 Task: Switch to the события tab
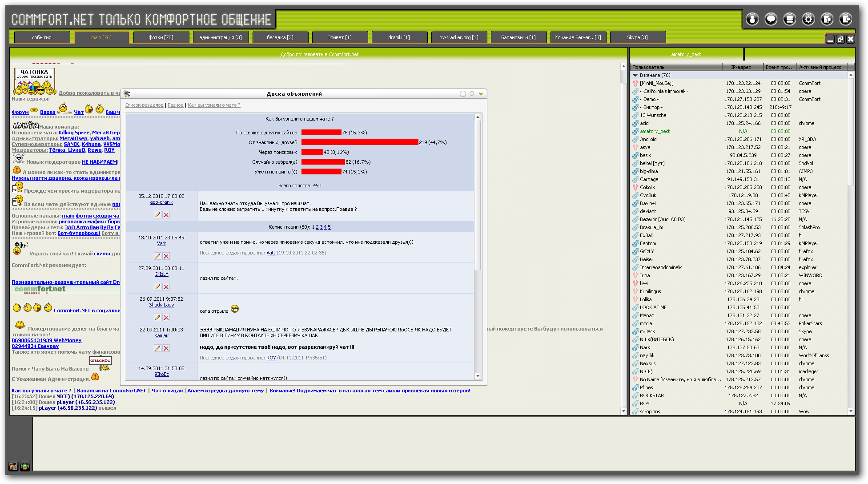(x=42, y=37)
